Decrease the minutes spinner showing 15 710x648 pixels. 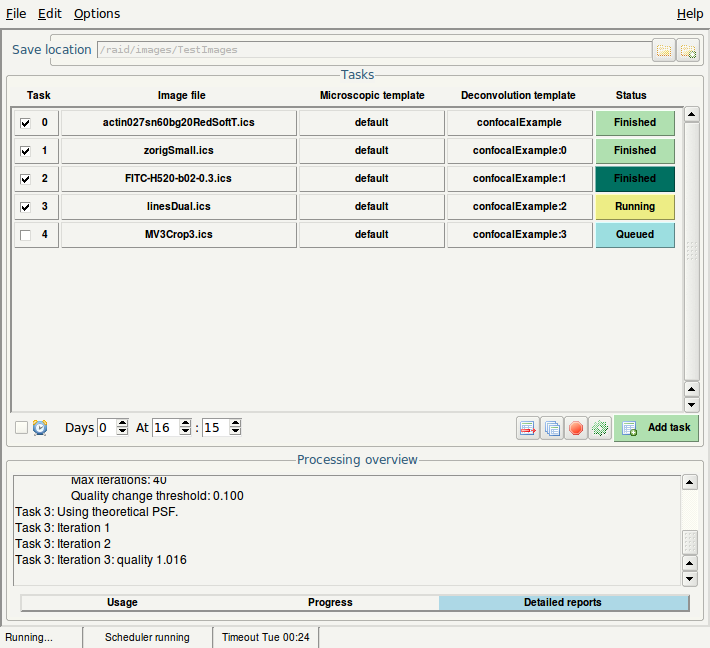[x=235, y=432]
